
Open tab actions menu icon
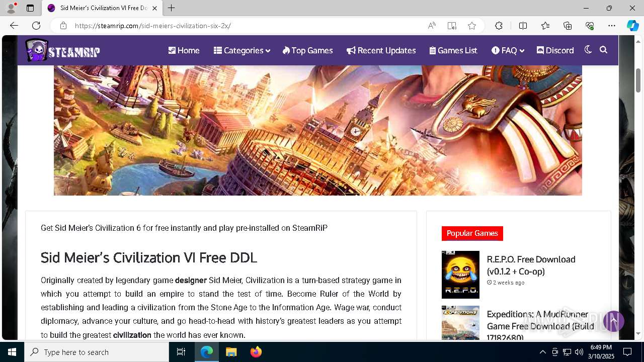(30, 8)
